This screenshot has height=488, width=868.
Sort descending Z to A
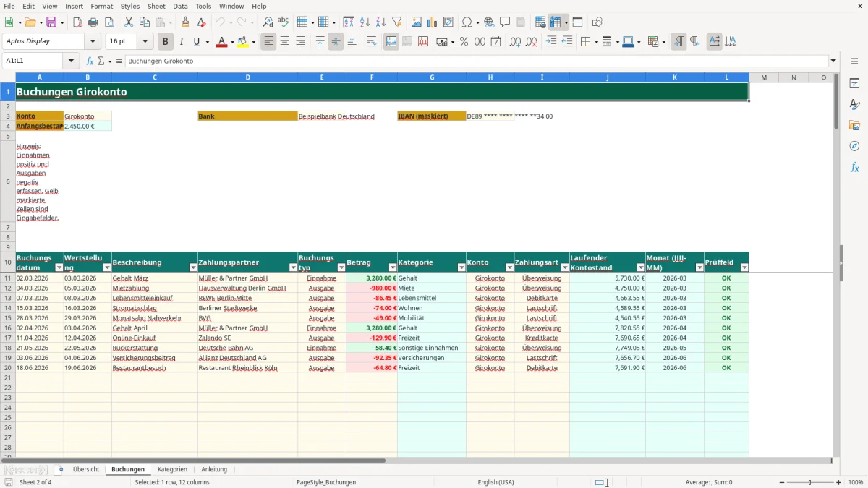380,22
